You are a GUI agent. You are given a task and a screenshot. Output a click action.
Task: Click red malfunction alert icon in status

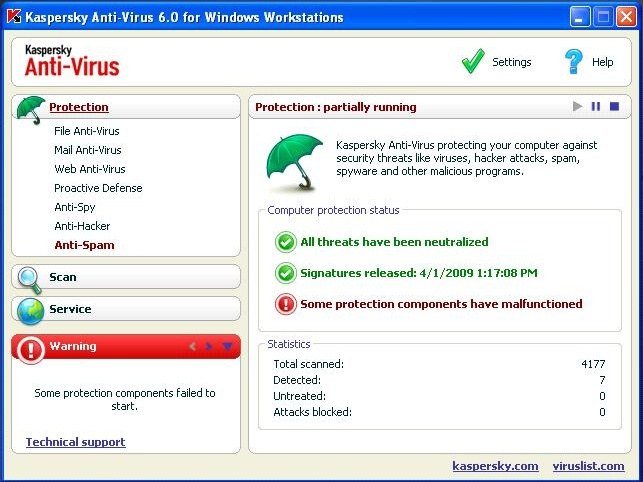287,304
